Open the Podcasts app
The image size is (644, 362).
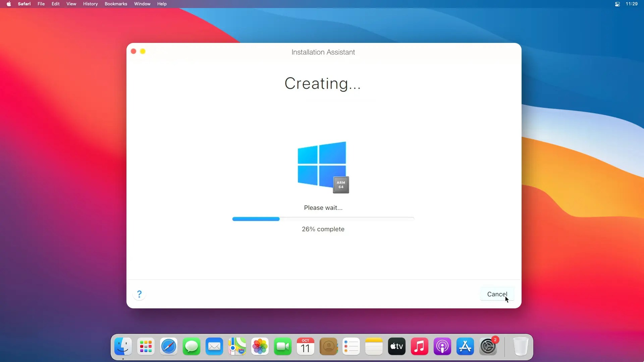(442, 346)
